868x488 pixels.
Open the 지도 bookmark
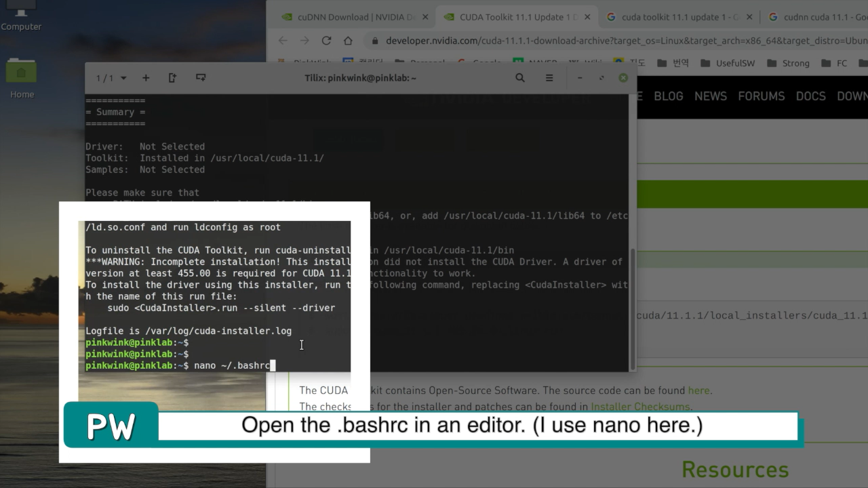[629, 63]
